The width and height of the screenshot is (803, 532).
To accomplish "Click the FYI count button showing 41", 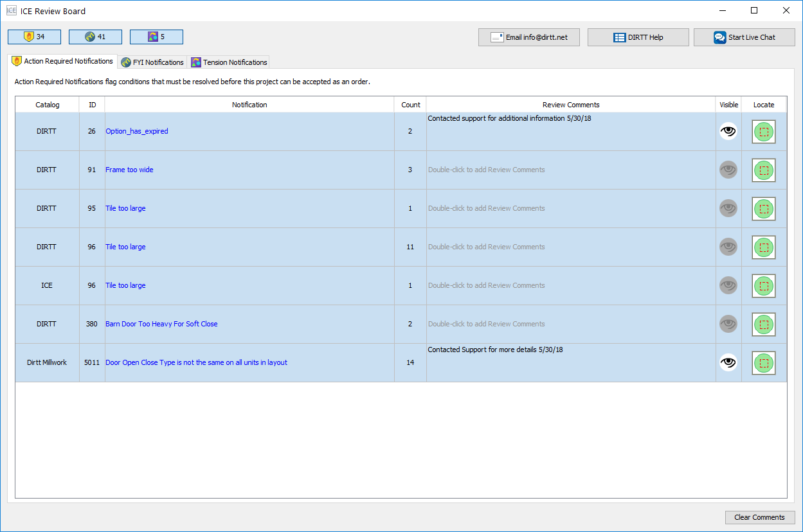I will (95, 37).
